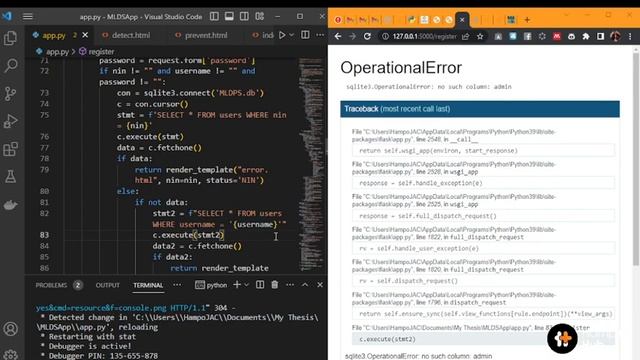Open terminal views and more actions ellipsis
640x360 pixels.
coord(290,285)
